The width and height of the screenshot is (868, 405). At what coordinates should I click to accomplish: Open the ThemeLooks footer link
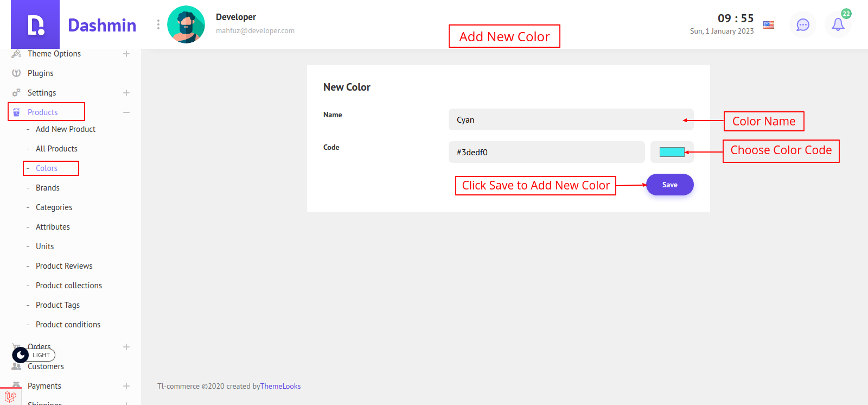280,387
